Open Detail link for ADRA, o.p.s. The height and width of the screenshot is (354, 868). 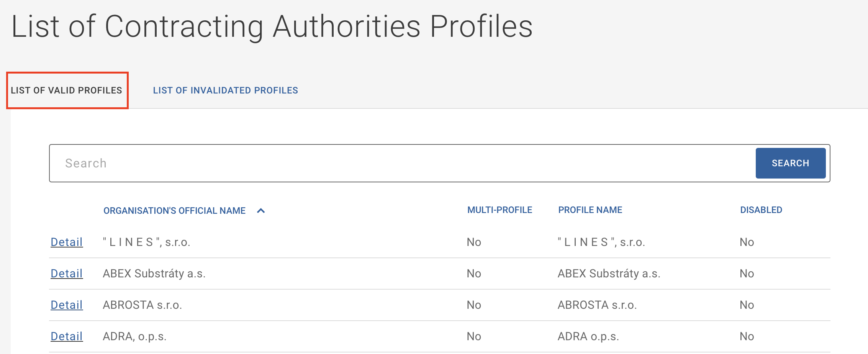click(67, 336)
